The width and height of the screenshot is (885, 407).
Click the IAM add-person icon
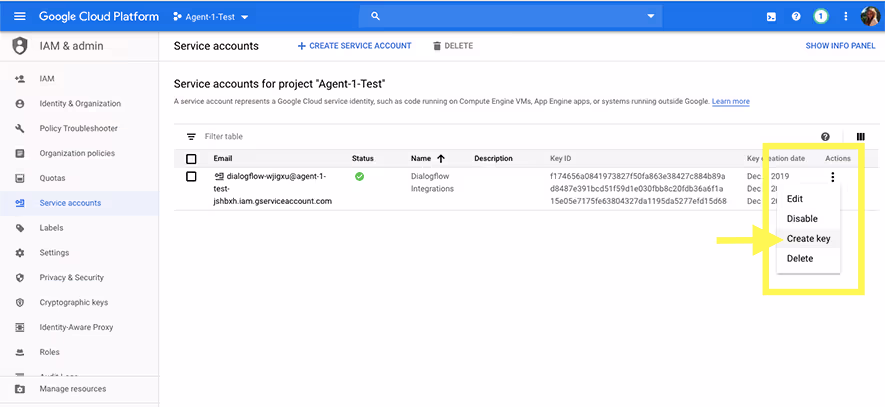coord(20,79)
